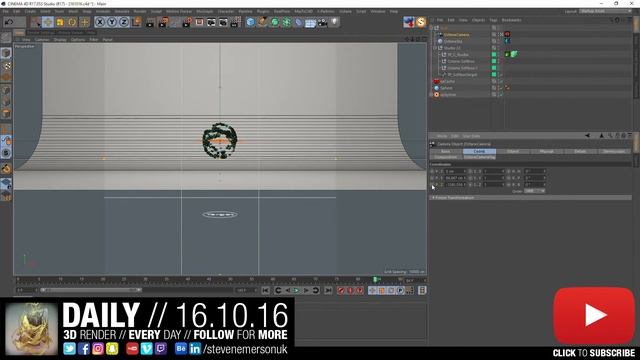Toggle the Enable Snap icon
Image resolution: width=640 pixels, height=360 pixels.
6,168
